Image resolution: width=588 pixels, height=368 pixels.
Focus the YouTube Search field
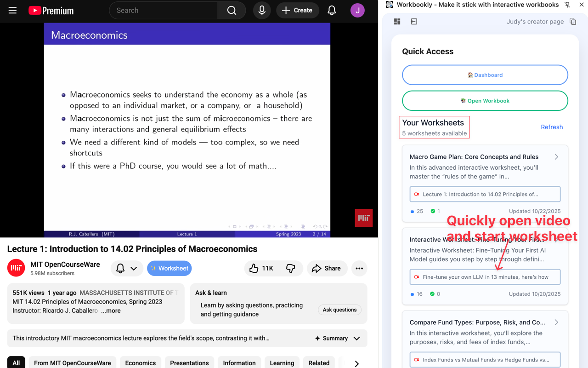coord(164,10)
